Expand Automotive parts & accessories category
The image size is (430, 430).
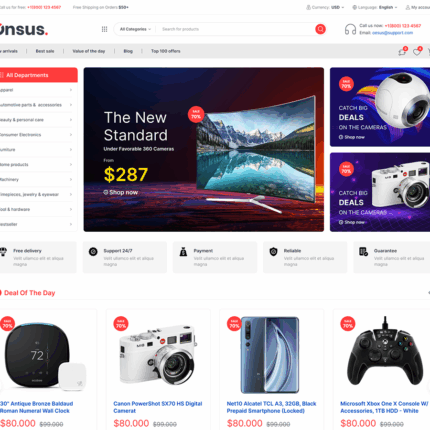coord(36,105)
